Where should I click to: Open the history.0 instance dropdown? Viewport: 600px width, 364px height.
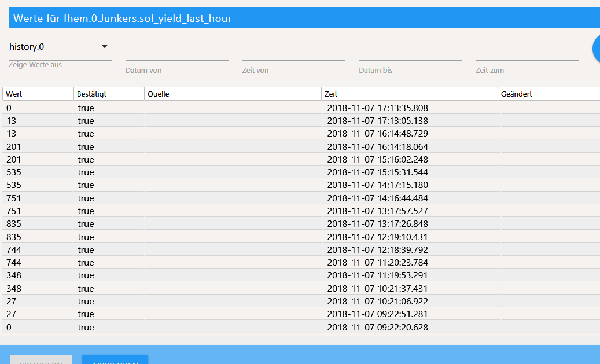pos(60,47)
